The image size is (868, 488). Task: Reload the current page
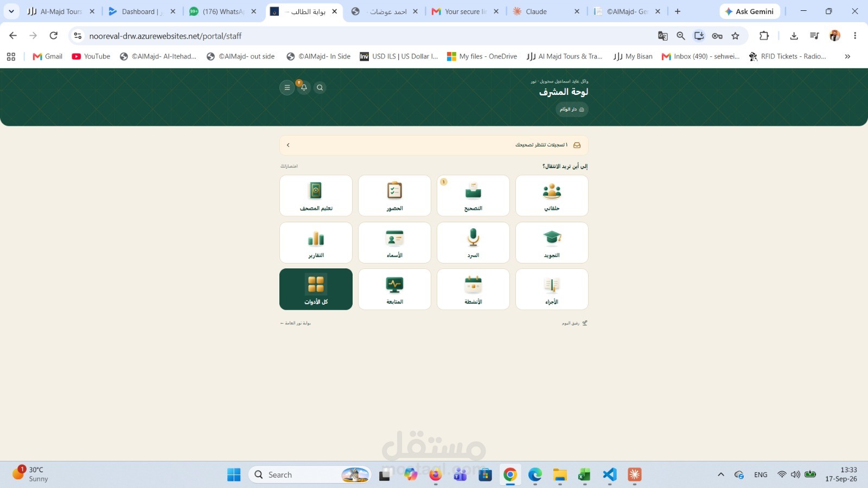pos(53,36)
